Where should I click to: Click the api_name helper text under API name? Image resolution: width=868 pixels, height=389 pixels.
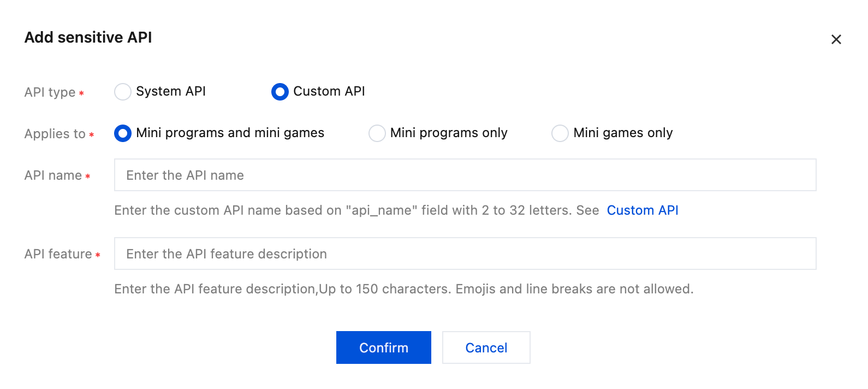pyautogui.click(x=356, y=210)
